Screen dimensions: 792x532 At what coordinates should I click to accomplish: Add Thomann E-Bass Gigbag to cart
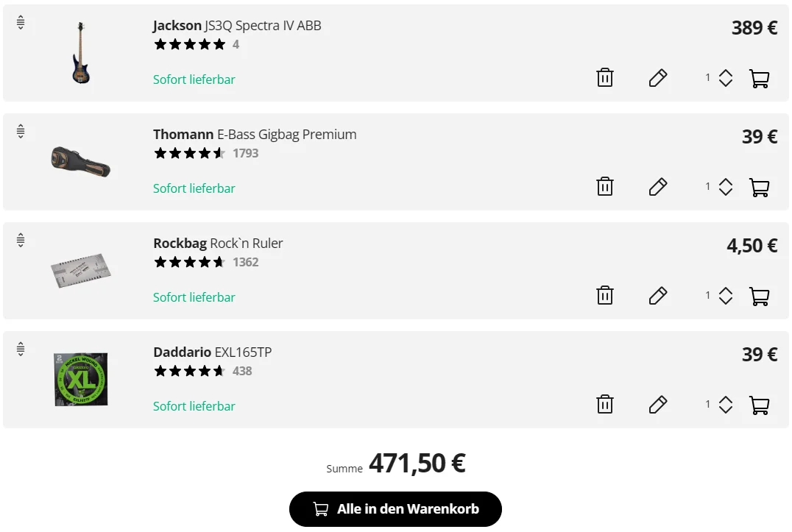pyautogui.click(x=759, y=187)
